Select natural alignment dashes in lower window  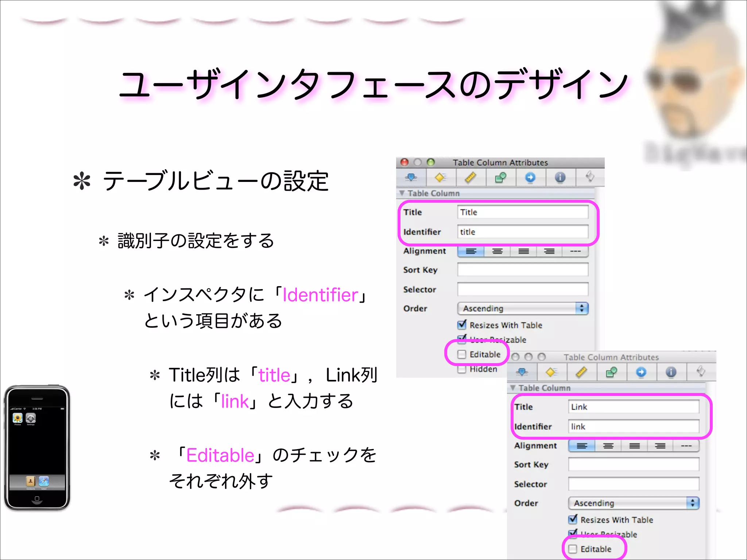tap(686, 446)
